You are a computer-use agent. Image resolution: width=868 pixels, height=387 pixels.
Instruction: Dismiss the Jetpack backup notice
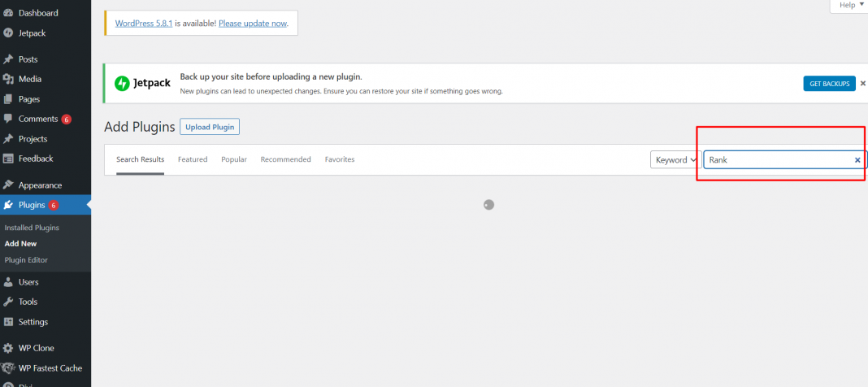862,84
